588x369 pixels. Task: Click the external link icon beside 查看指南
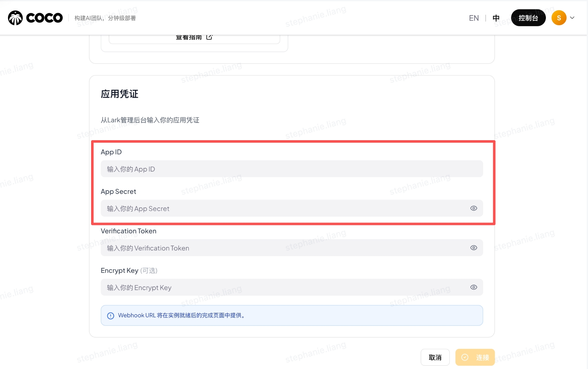pos(210,37)
